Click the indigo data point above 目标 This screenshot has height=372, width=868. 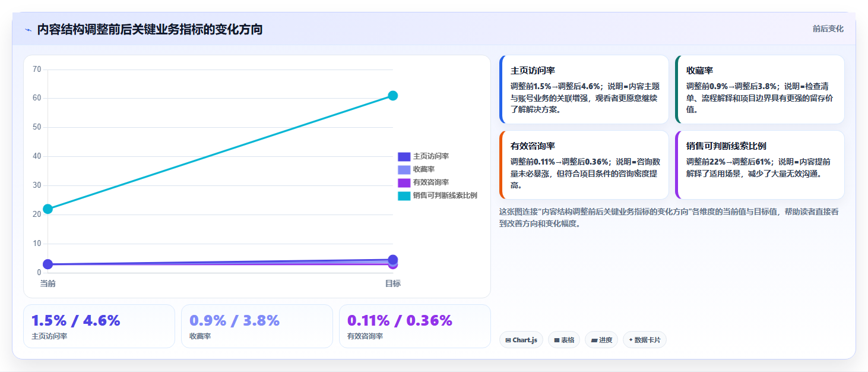click(392, 260)
